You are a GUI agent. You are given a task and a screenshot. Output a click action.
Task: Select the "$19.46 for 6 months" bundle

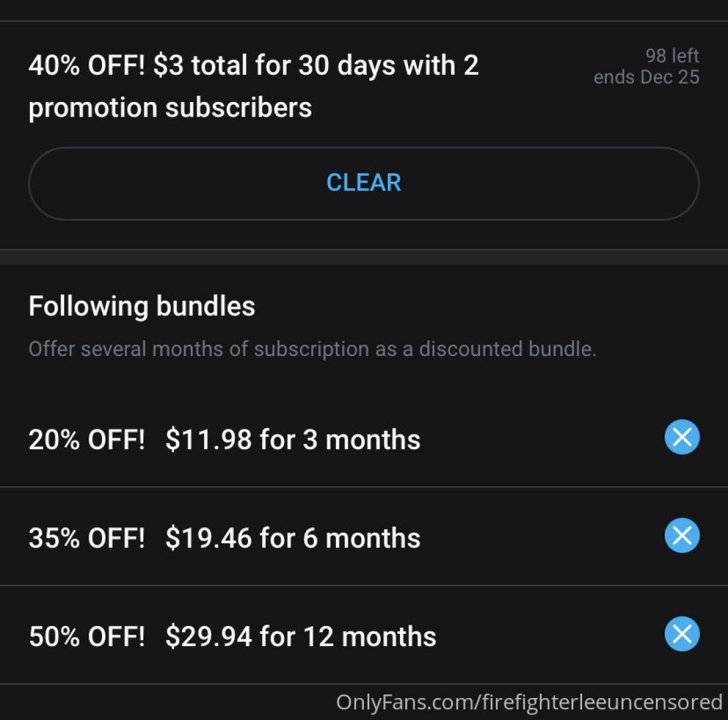coord(293,538)
